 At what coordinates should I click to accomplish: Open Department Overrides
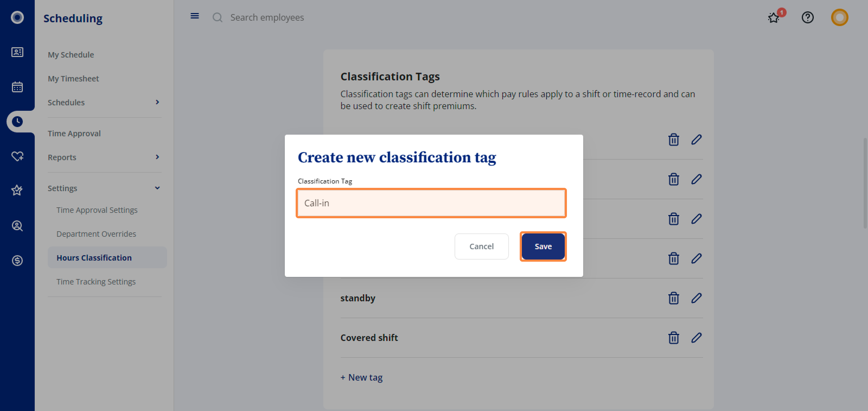[96, 234]
